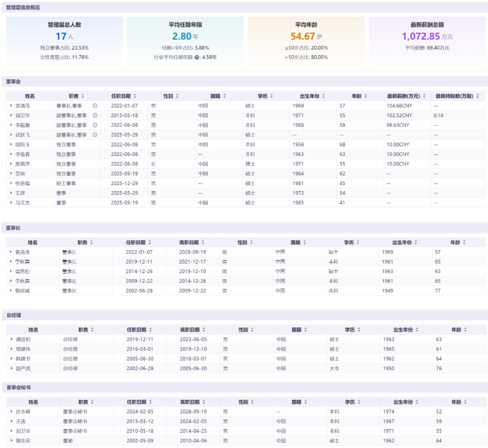Sort 董事长 table by 离职日期 arrows
488x448 pixels.
[203, 242]
